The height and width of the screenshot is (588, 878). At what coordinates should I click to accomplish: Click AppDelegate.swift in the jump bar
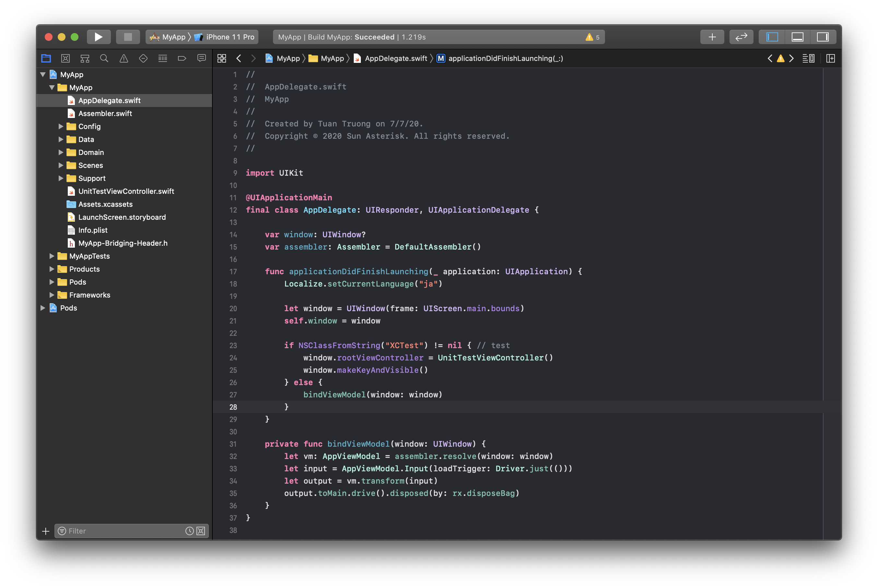[x=395, y=58]
